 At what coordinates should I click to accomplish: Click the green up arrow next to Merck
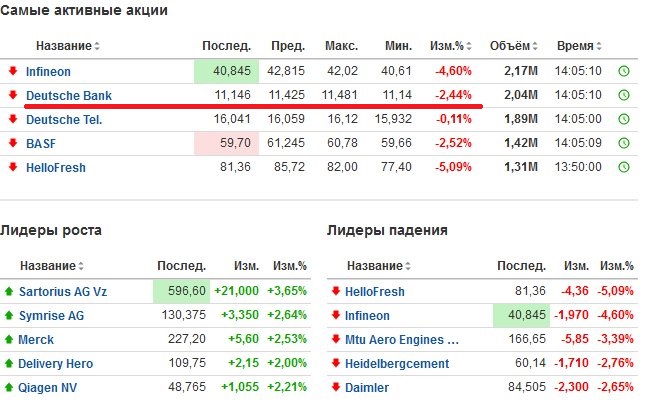pyautogui.click(x=9, y=339)
